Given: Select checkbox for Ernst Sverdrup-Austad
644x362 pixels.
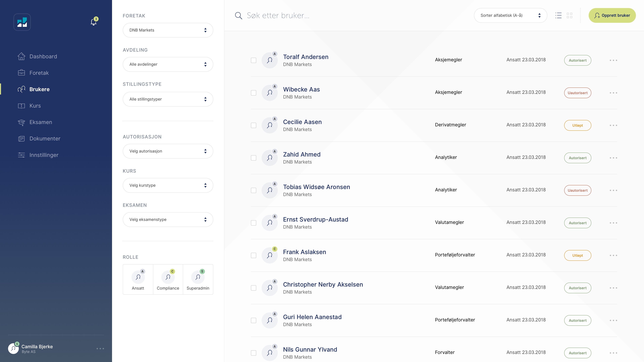Looking at the screenshot, I should point(254,223).
